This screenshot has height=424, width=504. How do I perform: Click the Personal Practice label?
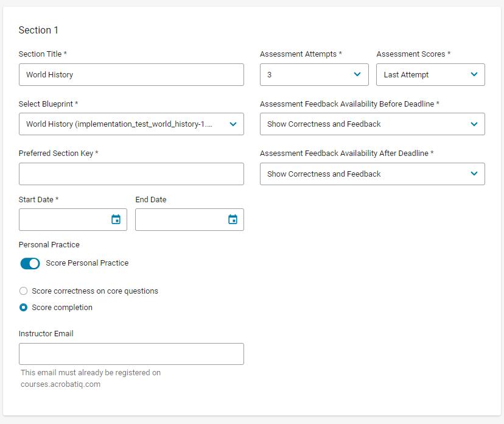point(49,244)
